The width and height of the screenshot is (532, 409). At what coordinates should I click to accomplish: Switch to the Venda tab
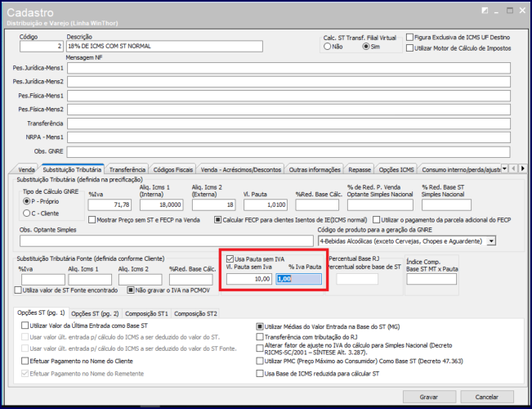point(26,169)
